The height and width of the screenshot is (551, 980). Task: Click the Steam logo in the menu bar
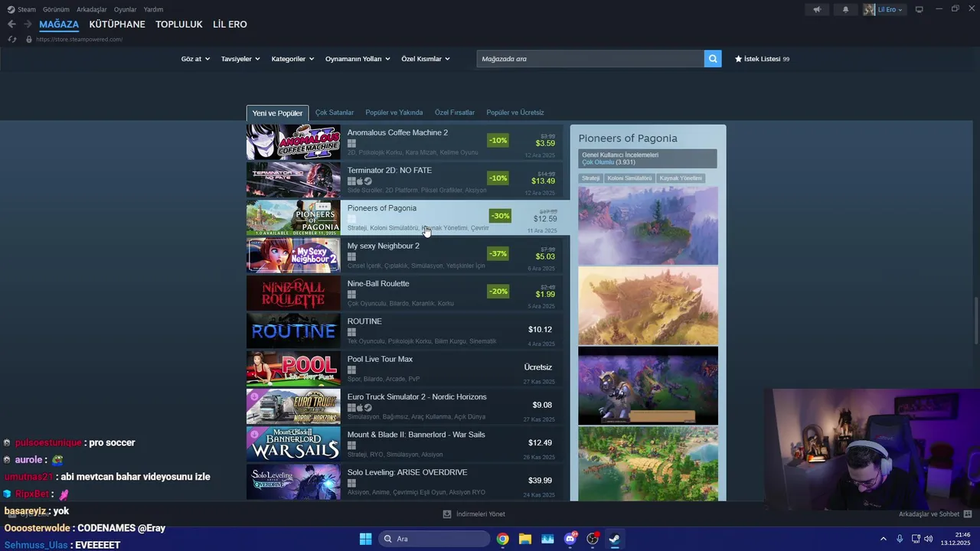click(11, 9)
